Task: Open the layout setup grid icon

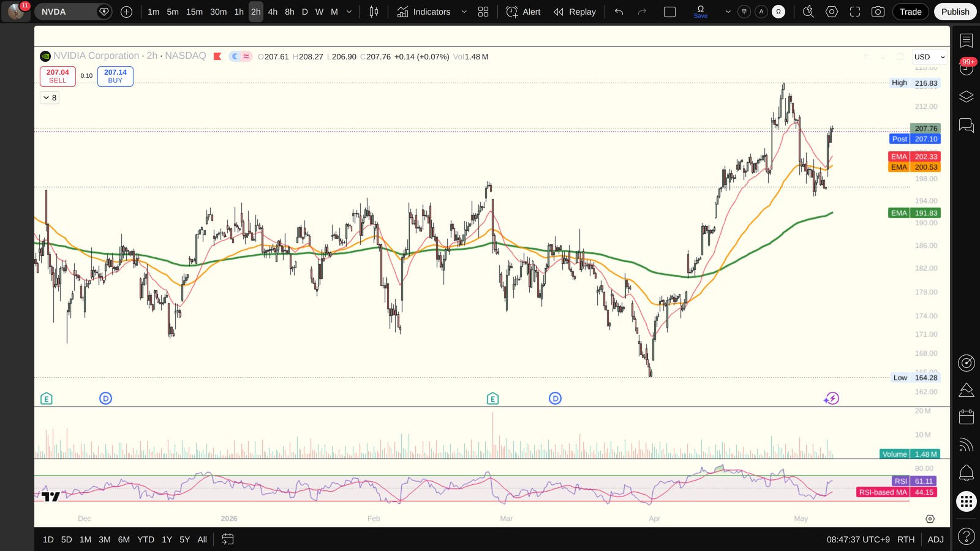Action: pos(483,12)
